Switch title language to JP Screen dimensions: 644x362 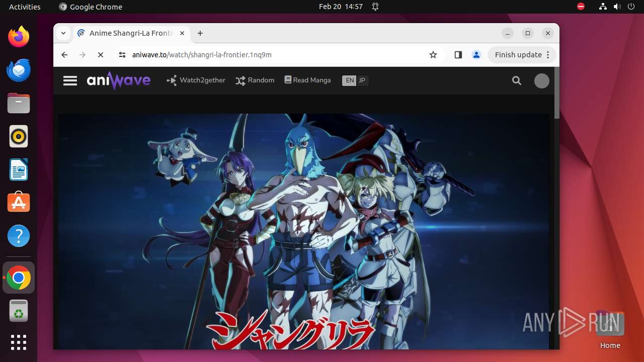362,80
